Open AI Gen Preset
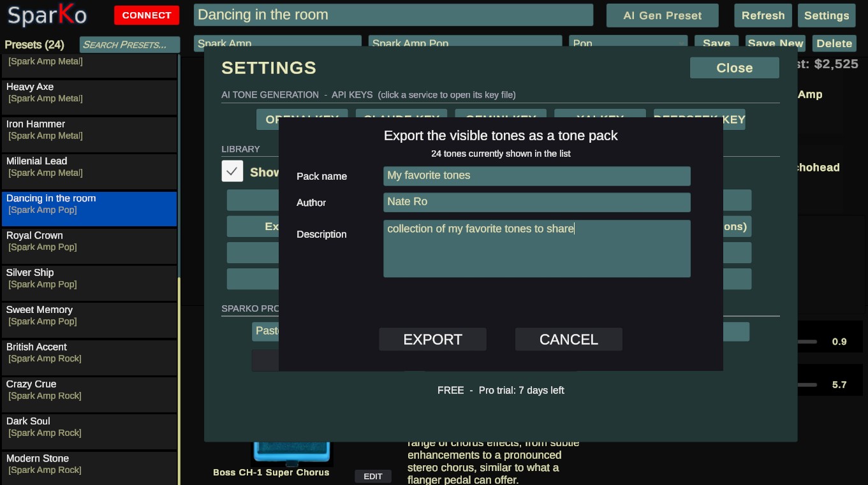Screen dimensions: 868x485 662,15
